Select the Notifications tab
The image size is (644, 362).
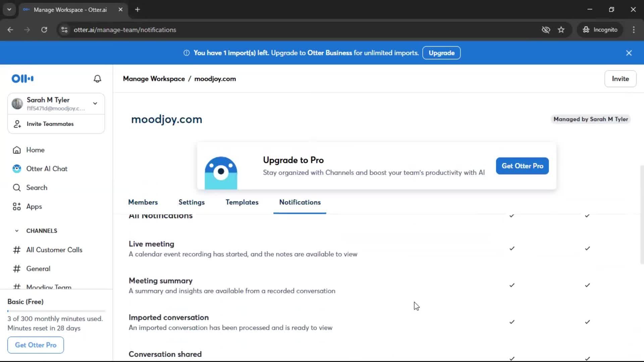(x=300, y=202)
